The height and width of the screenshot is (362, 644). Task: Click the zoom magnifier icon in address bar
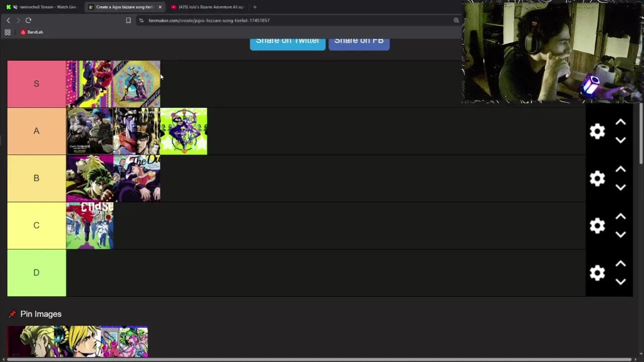click(456, 20)
